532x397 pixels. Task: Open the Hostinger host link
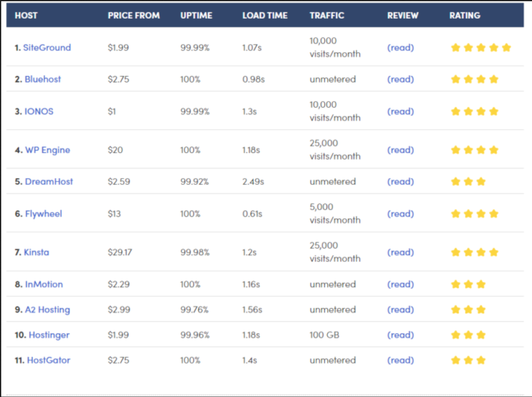49,335
